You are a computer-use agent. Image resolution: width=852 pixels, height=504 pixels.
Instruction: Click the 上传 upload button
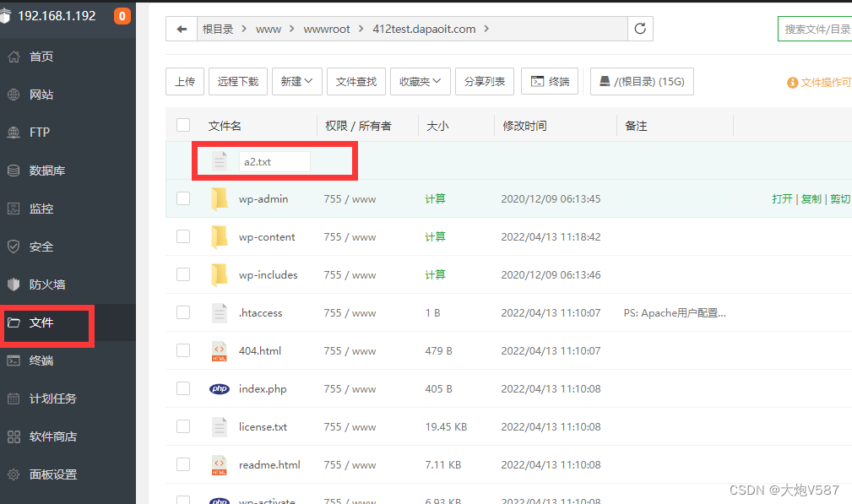pos(185,81)
